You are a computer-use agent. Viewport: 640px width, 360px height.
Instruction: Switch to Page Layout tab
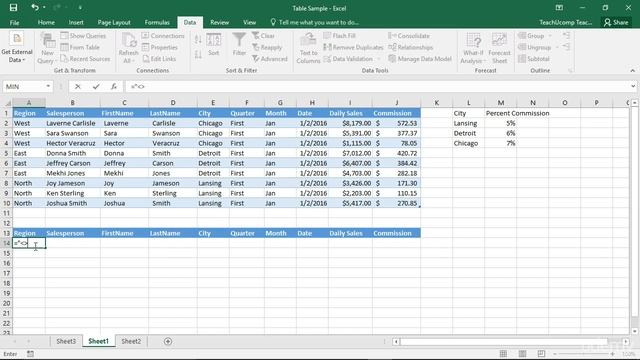point(114,22)
